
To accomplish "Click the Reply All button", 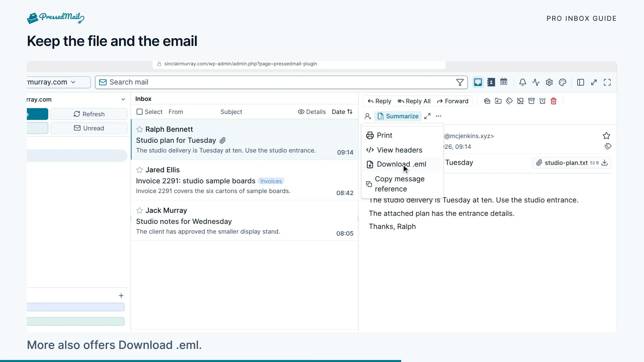I will [x=414, y=101].
